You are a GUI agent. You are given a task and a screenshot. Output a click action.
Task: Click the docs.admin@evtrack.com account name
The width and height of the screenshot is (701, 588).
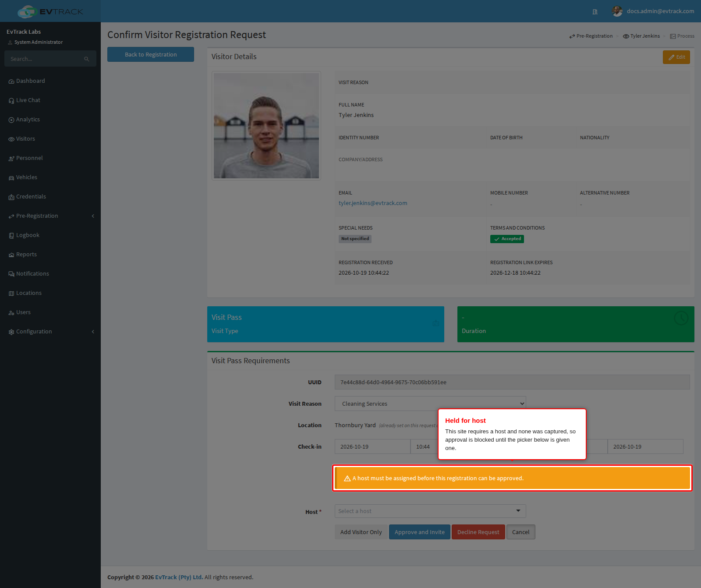click(x=660, y=11)
